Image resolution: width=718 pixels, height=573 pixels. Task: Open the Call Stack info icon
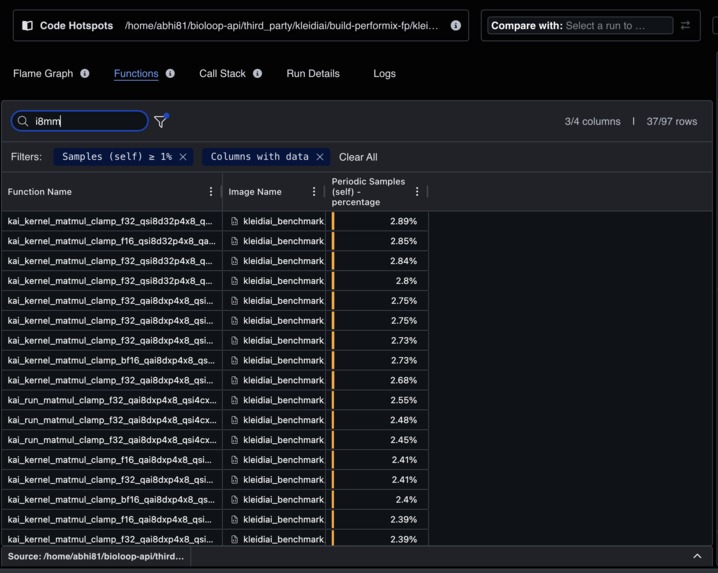point(257,73)
